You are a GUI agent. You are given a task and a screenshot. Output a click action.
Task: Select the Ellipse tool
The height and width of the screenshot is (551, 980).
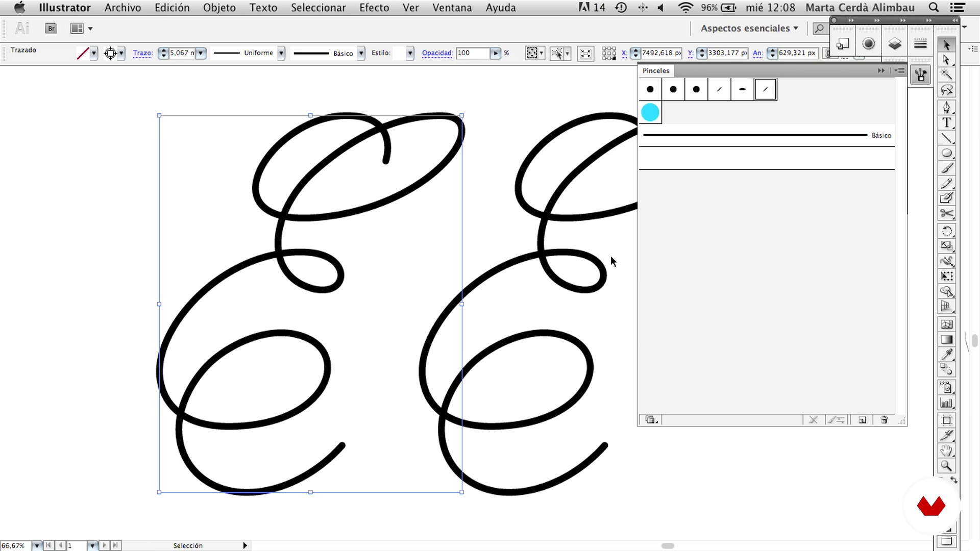click(x=947, y=153)
